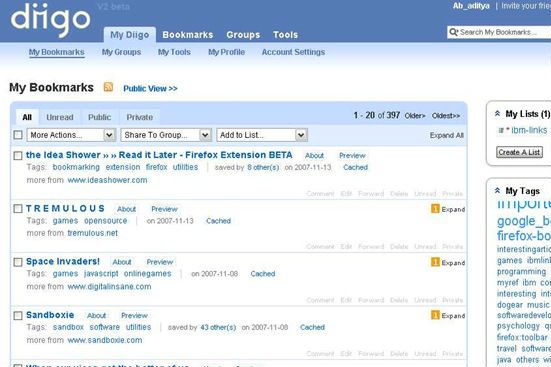Select the psychology tag in My Tags
The width and height of the screenshot is (551, 367).
[518, 326]
